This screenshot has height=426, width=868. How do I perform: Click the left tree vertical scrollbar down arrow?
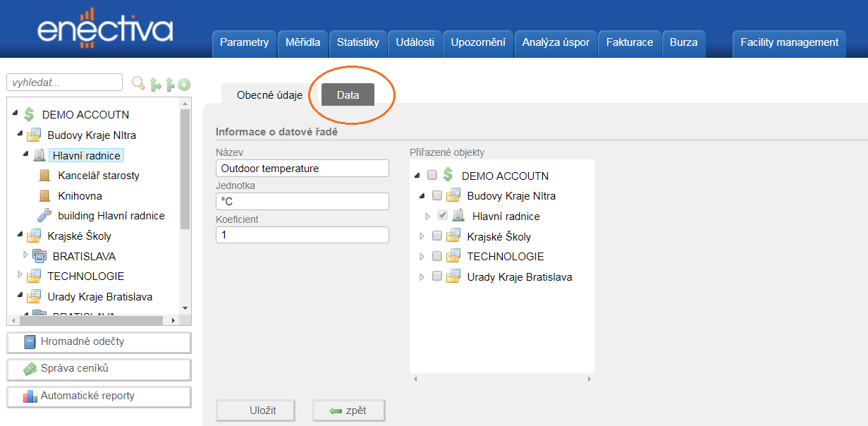(185, 308)
